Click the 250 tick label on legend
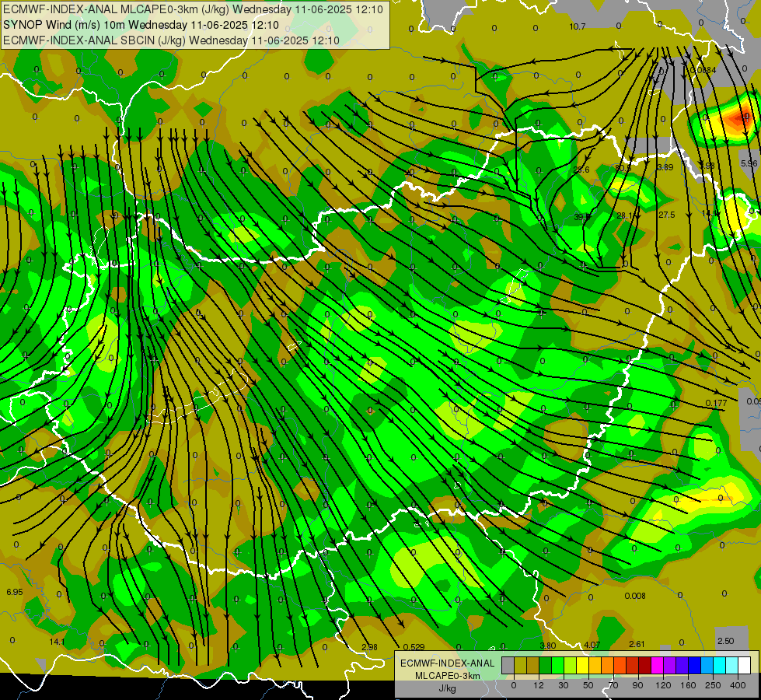Screen dimensions: 761x700 [713, 685]
